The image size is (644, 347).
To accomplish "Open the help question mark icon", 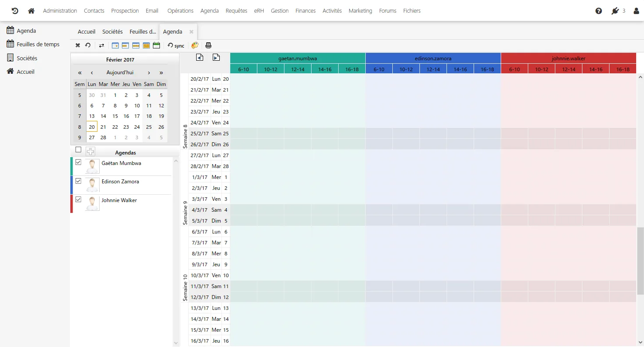I will 599,11.
